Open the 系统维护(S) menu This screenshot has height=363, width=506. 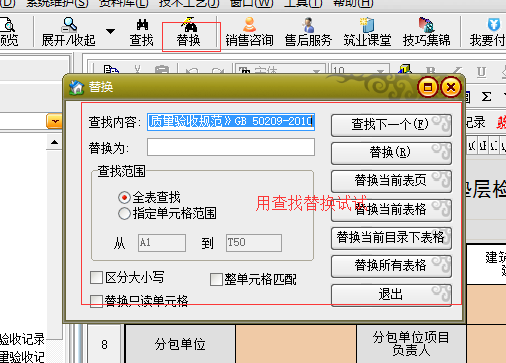[57, 4]
